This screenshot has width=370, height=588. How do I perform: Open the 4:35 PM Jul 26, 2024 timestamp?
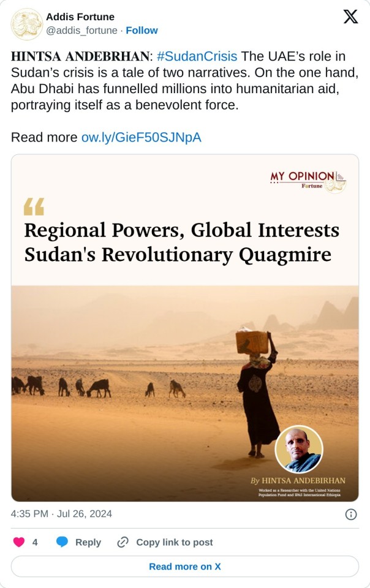61,514
